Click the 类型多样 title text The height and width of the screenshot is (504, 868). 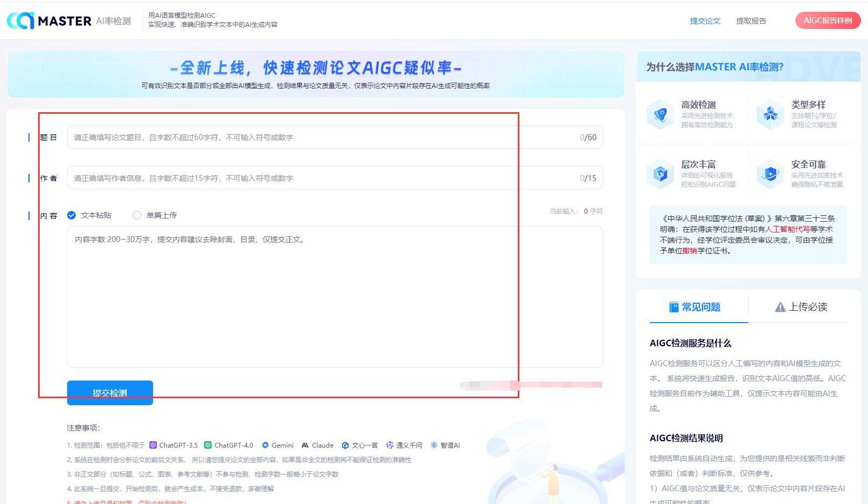(808, 105)
